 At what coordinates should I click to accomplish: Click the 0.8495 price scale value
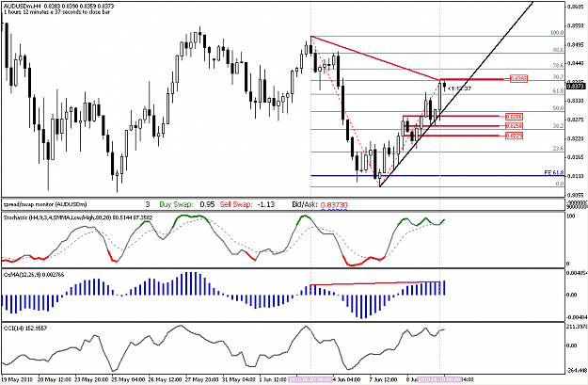(x=576, y=44)
